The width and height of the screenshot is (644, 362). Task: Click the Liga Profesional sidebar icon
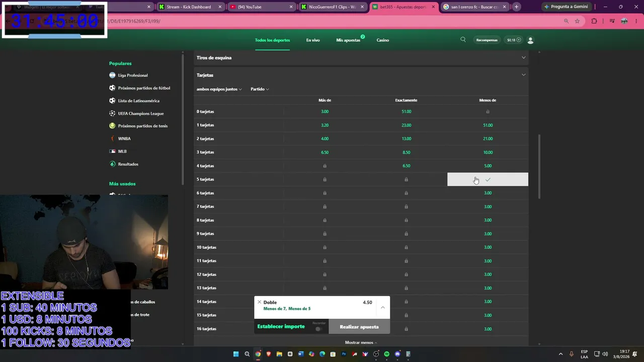tap(112, 75)
